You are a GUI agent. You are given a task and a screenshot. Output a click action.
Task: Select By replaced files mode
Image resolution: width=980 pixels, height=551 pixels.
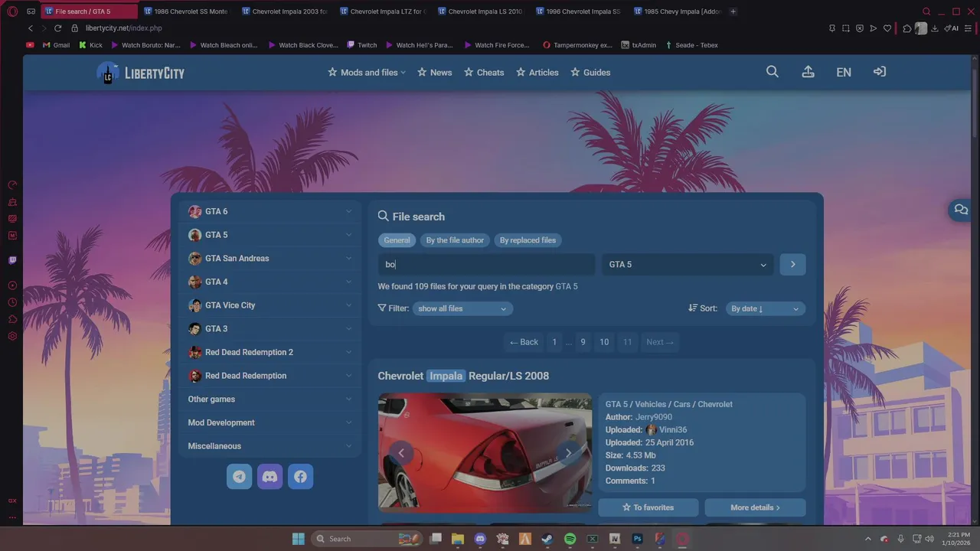tap(528, 240)
